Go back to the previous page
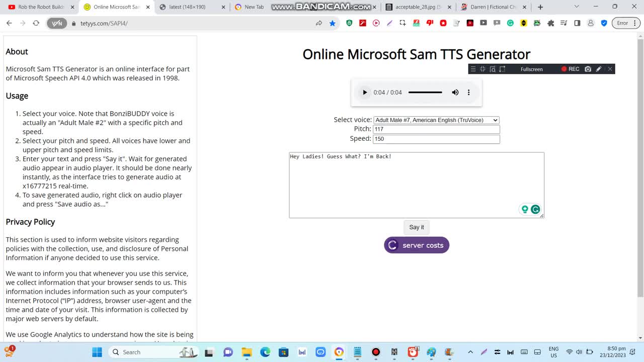 9,23
